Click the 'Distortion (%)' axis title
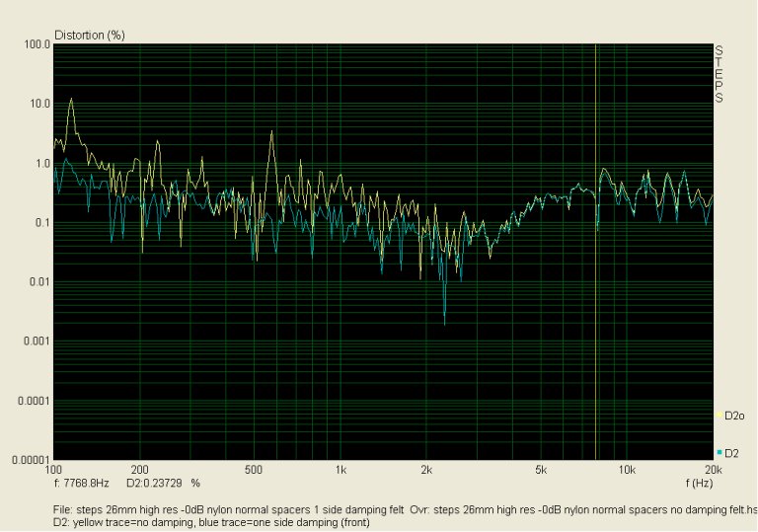 [x=90, y=36]
